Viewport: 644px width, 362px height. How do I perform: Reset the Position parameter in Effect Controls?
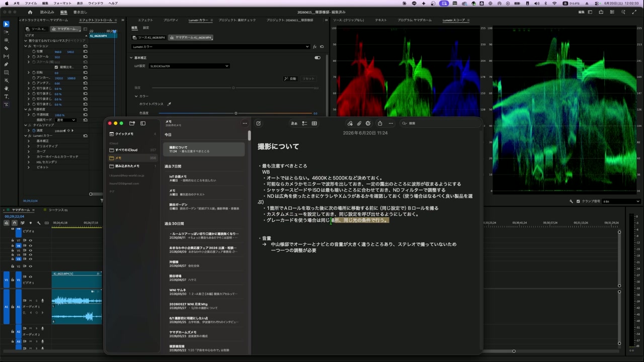point(86,51)
